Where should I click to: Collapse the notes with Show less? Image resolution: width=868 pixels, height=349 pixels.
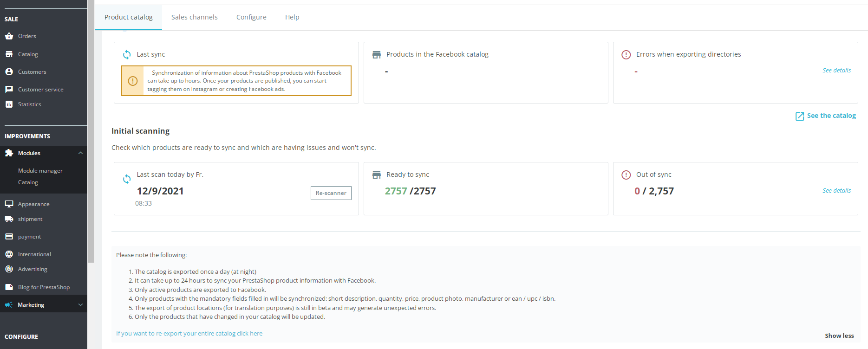839,336
